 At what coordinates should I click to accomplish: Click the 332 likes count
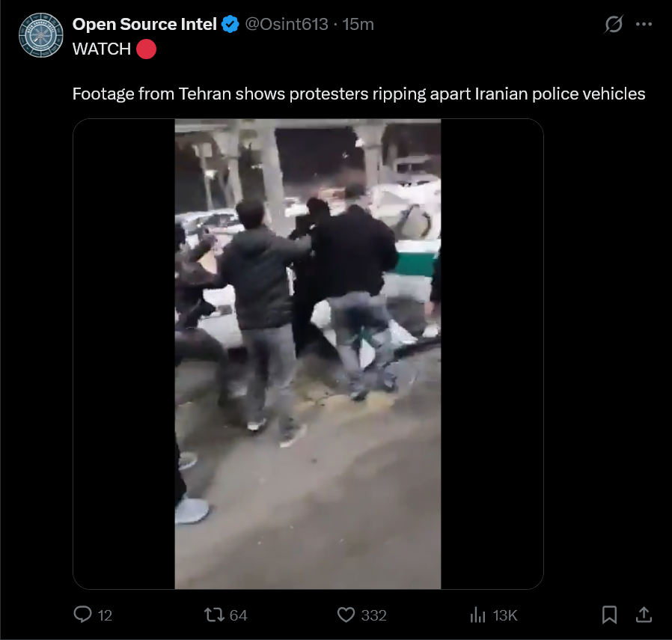(373, 615)
